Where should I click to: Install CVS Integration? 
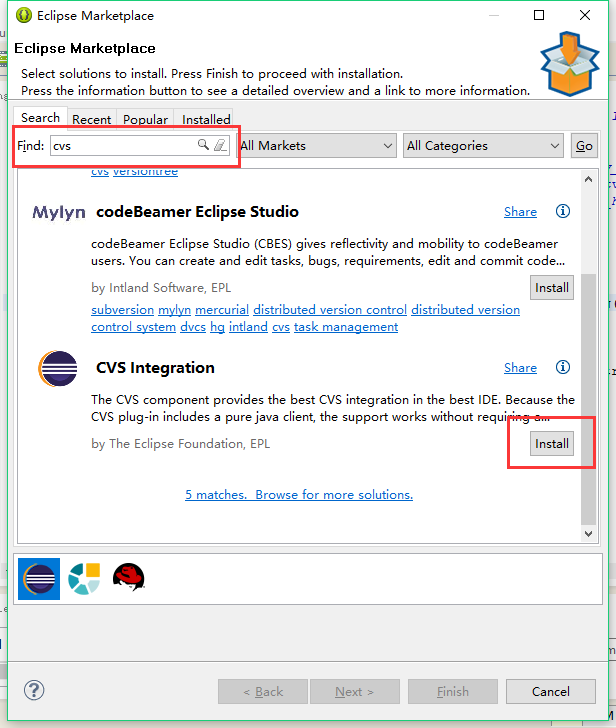click(552, 444)
